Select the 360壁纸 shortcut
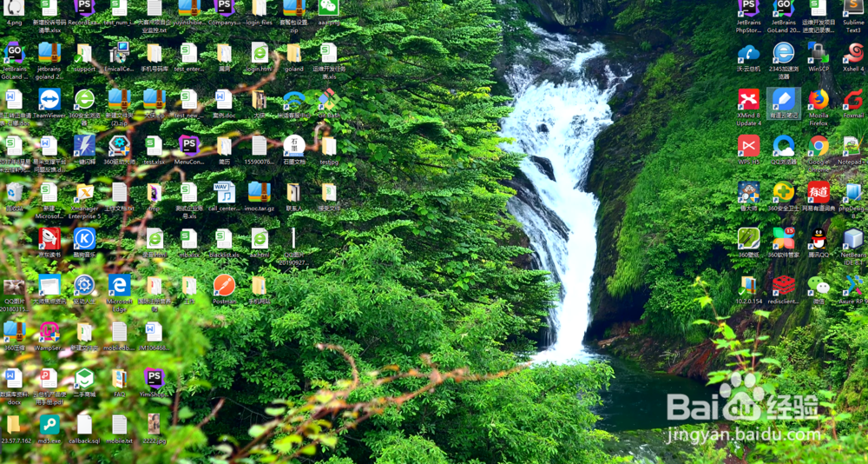 tap(748, 238)
